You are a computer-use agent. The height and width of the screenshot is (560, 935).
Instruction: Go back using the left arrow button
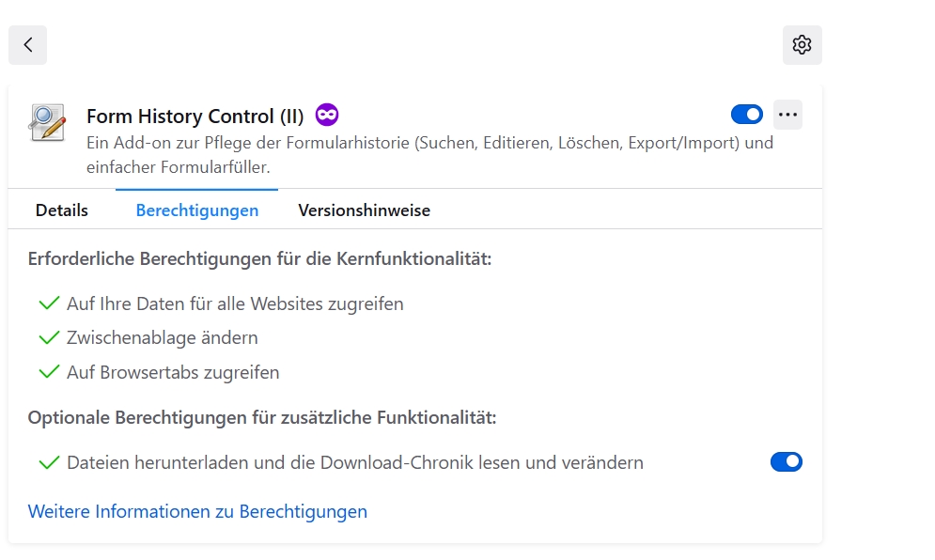(x=28, y=45)
